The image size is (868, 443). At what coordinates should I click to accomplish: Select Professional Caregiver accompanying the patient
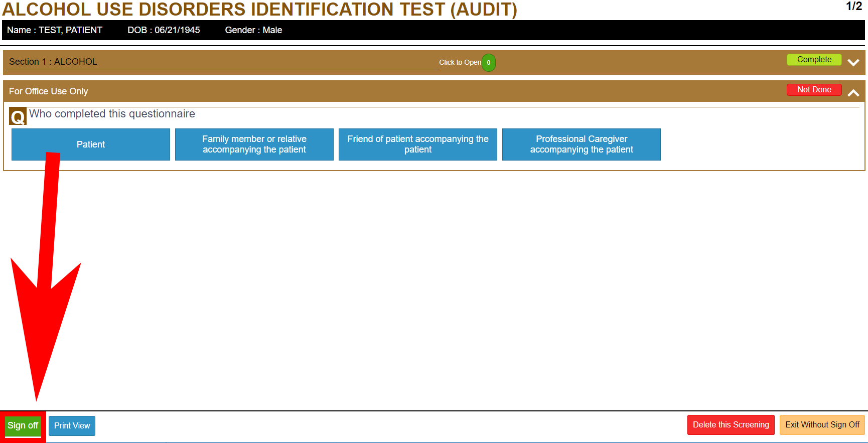(x=581, y=144)
